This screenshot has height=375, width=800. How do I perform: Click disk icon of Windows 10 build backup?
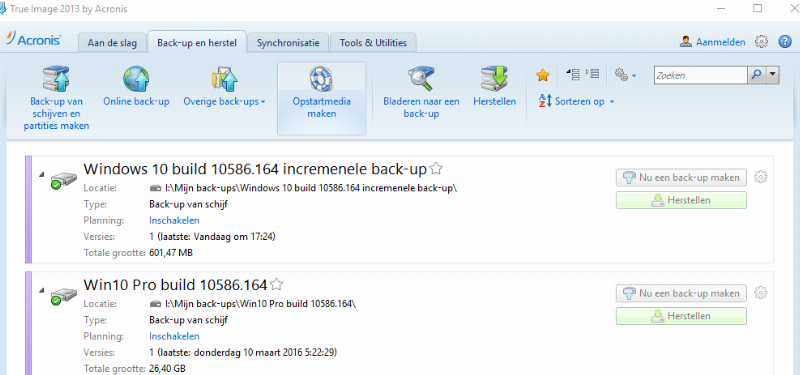[63, 181]
